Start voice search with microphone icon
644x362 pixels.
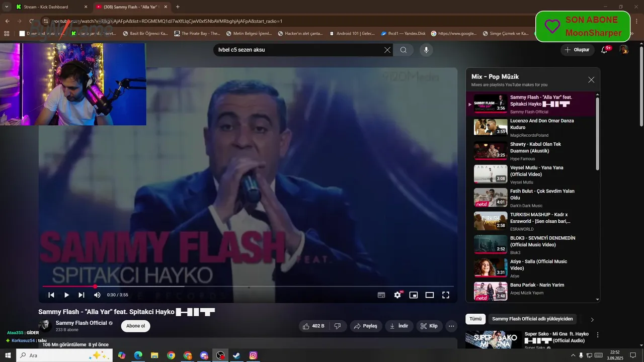click(426, 50)
